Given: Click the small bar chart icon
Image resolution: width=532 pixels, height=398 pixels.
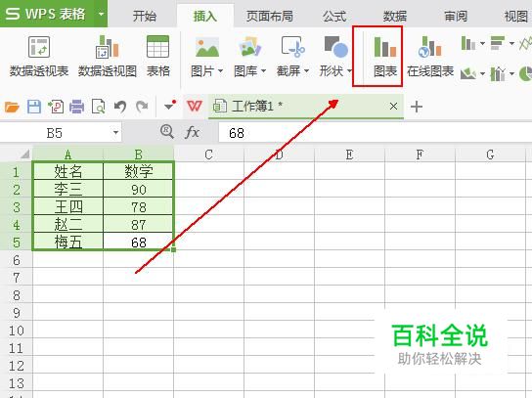Looking at the screenshot, I should tap(498, 43).
